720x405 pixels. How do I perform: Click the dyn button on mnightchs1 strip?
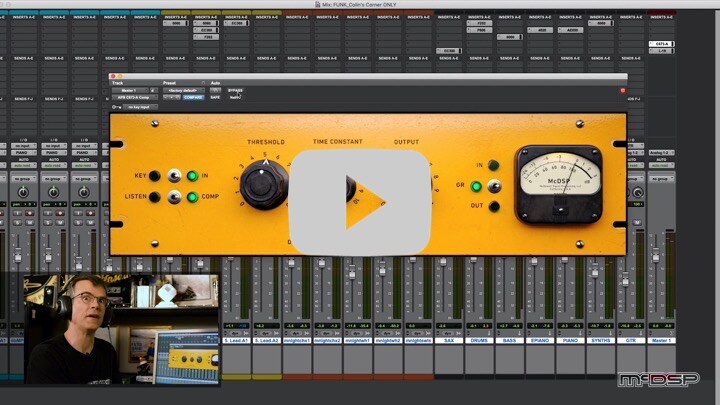296,333
